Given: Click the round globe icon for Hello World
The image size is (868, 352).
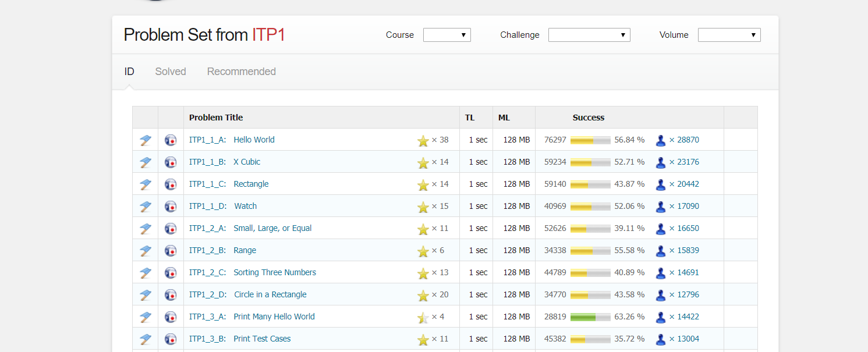Looking at the screenshot, I should pyautogui.click(x=171, y=140).
